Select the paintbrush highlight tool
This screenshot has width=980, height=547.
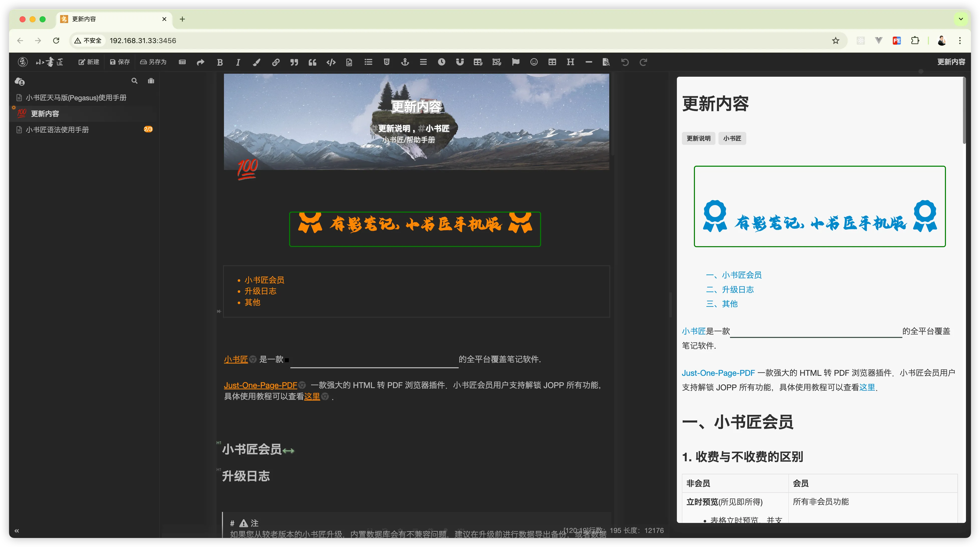[x=257, y=62]
